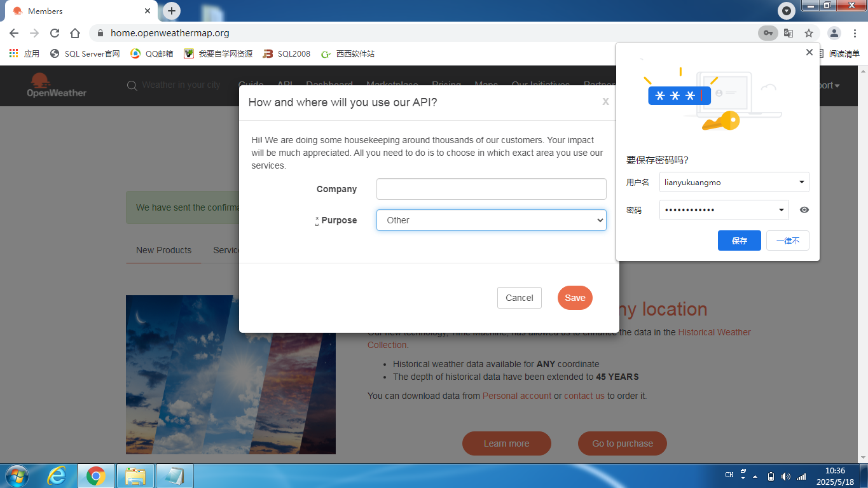Click the blue 保存 button

739,241
